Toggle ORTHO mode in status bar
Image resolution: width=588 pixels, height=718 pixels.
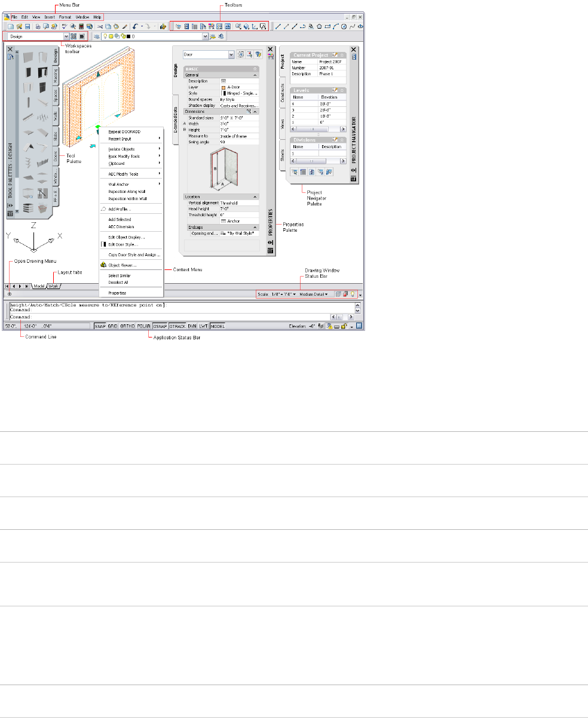[127, 327]
